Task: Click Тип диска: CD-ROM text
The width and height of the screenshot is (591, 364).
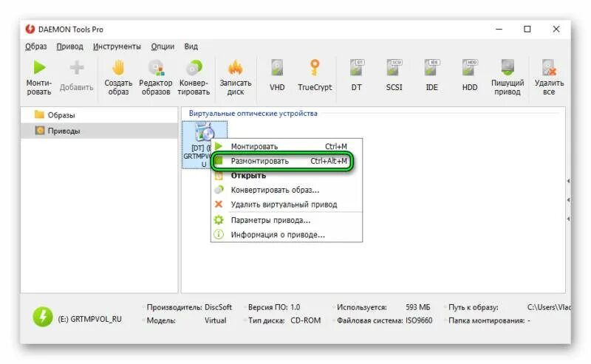Action: pos(284,320)
